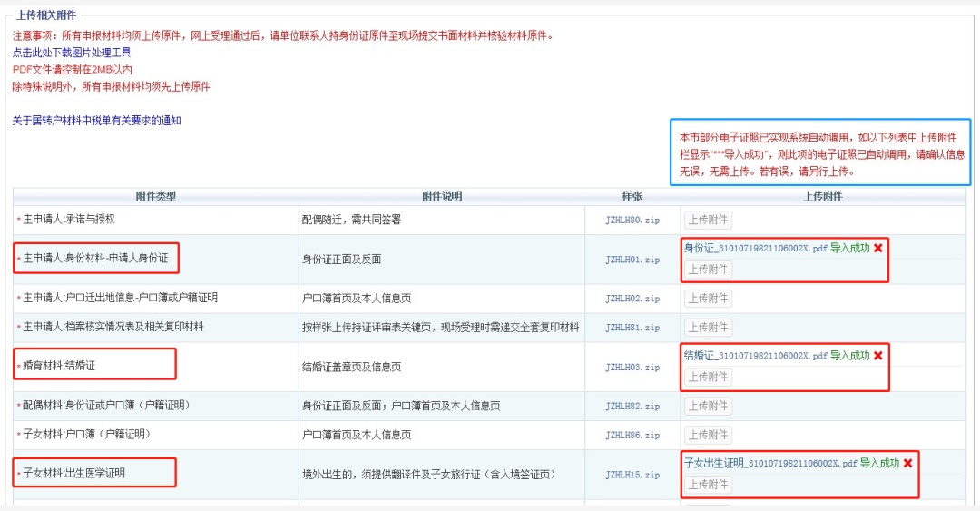This screenshot has height=511, width=980.
Task: Click 上传附件 in the 出生医学证明 row
Action: 708,485
